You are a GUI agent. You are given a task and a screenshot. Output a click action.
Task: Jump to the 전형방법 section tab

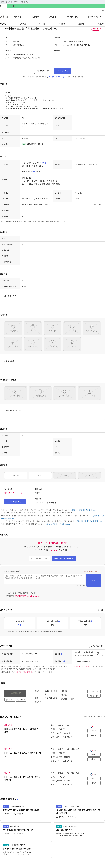(81, 24)
